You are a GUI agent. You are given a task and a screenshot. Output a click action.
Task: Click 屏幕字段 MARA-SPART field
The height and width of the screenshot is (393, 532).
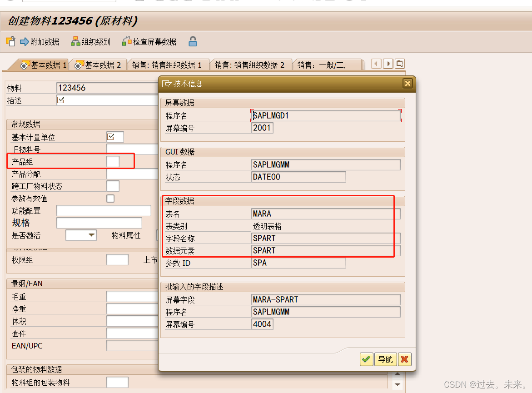tap(326, 299)
